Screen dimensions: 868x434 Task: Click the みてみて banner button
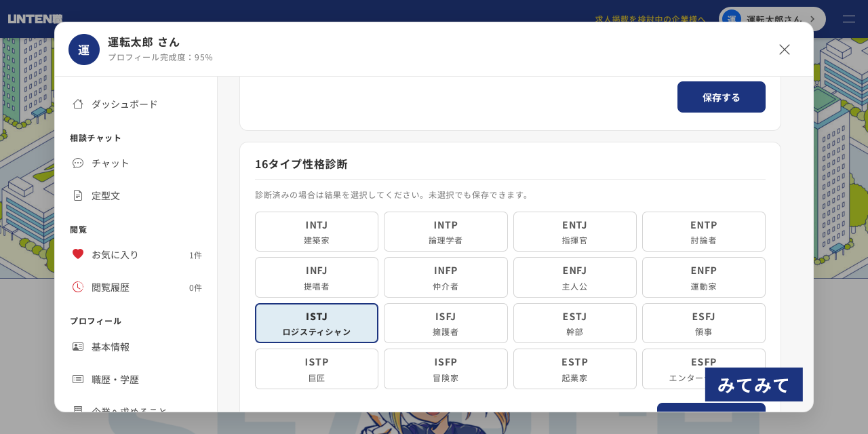tap(754, 384)
